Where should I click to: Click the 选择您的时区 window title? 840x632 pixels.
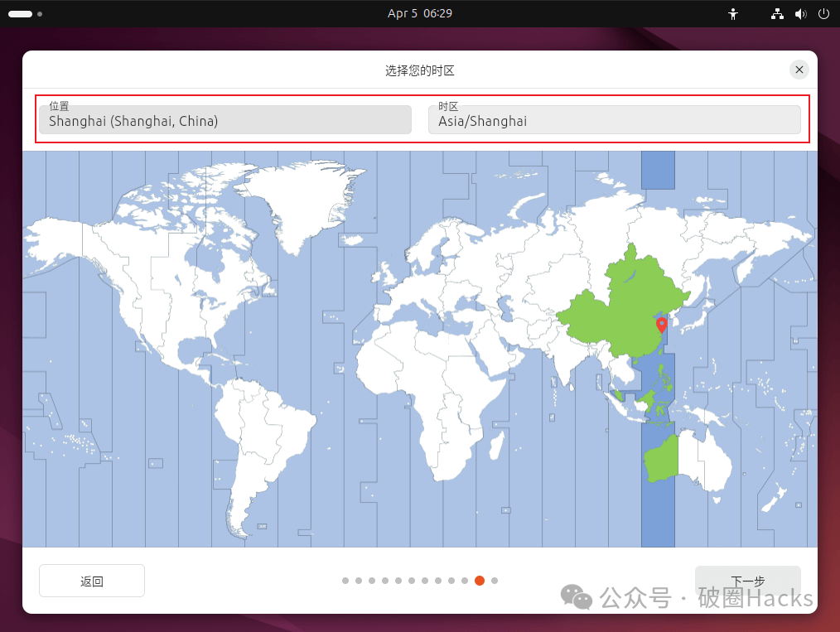coord(419,70)
